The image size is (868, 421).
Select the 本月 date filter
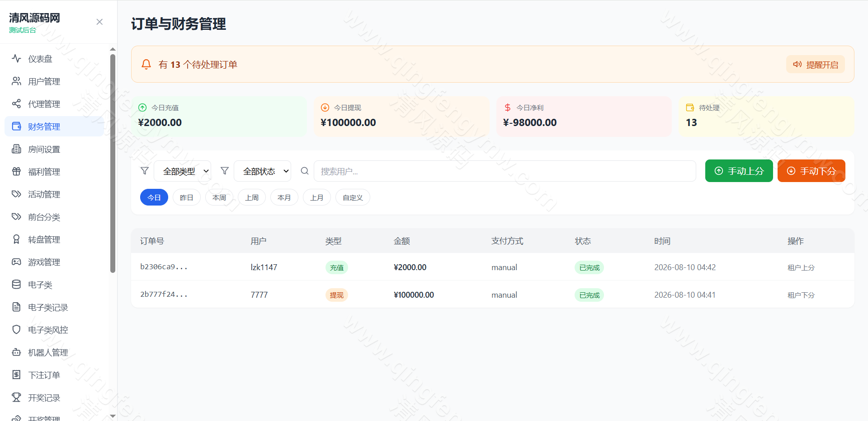point(284,197)
